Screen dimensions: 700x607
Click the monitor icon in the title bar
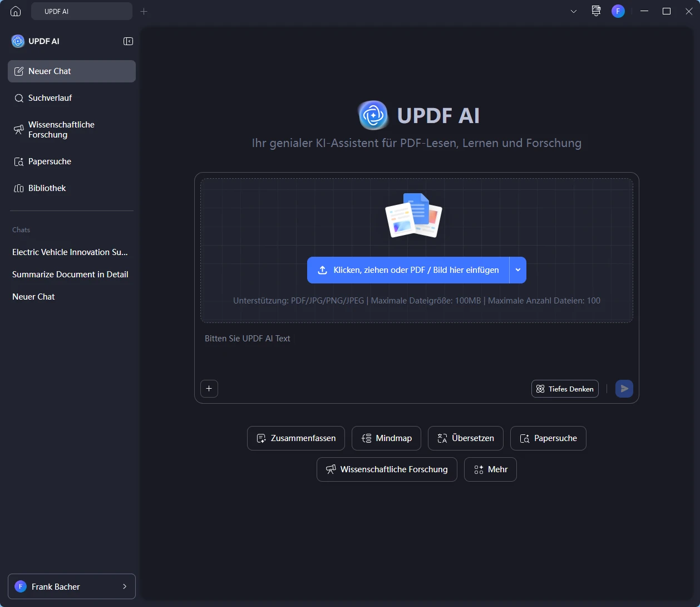tap(596, 11)
